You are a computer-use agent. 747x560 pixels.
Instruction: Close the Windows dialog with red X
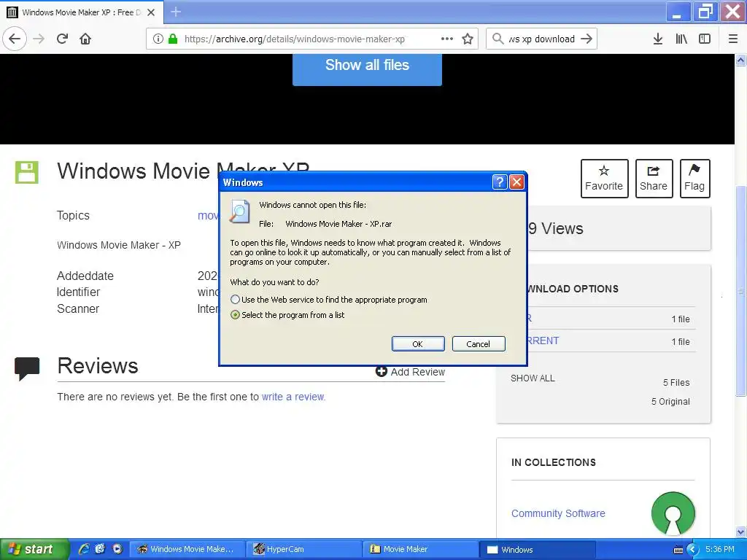[517, 182]
